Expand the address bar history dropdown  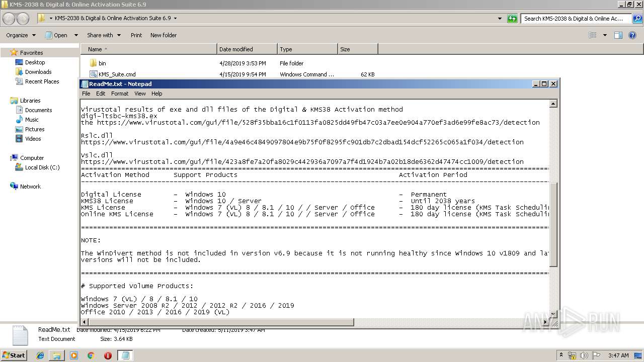500,19
